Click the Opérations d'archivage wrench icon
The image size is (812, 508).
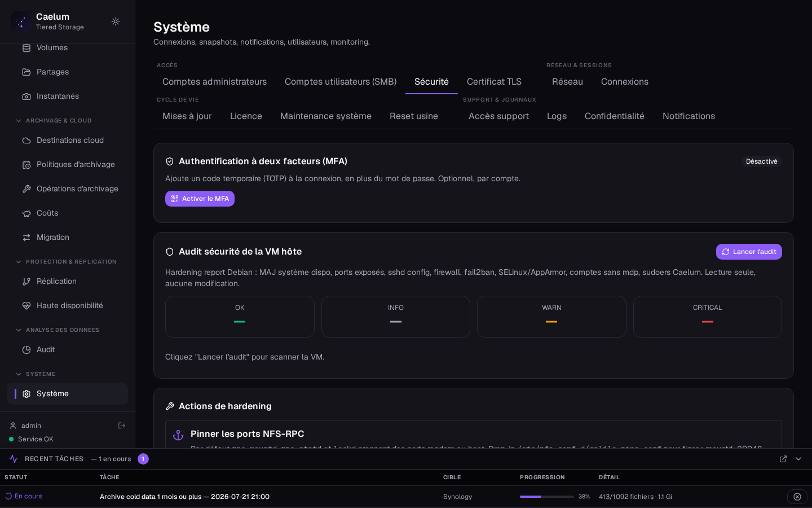point(27,189)
